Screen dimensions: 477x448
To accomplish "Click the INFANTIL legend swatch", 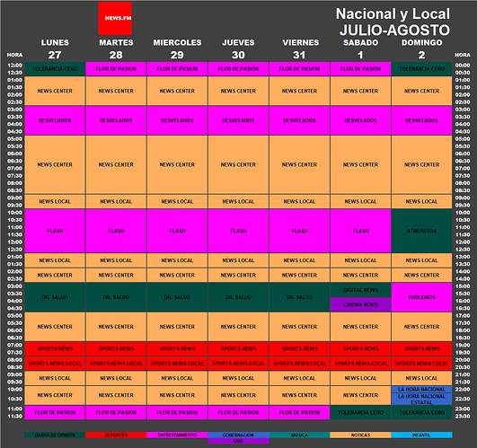I will [x=421, y=435].
